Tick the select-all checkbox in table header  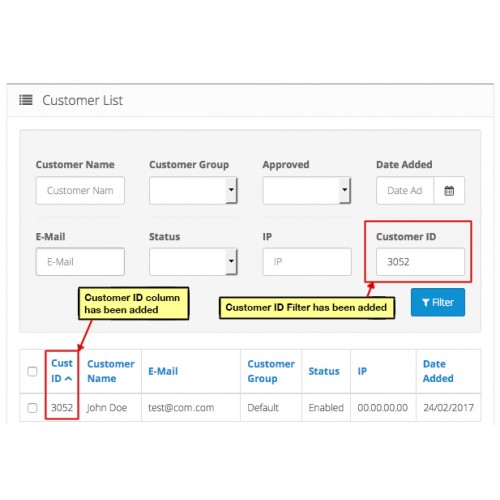[x=32, y=371]
